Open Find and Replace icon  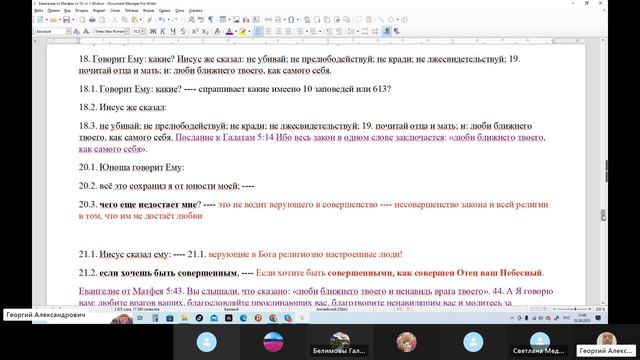191,20
